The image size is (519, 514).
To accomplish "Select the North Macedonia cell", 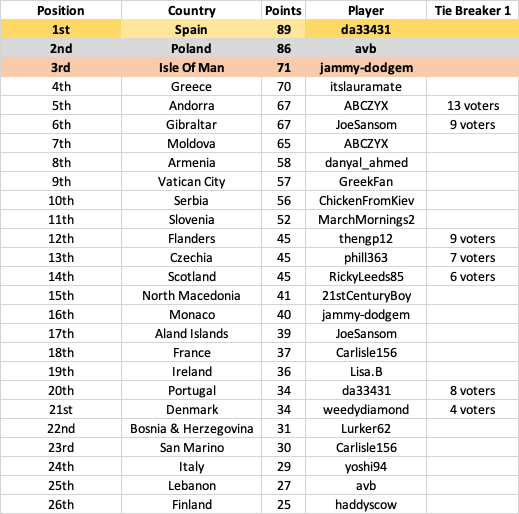I will click(191, 295).
